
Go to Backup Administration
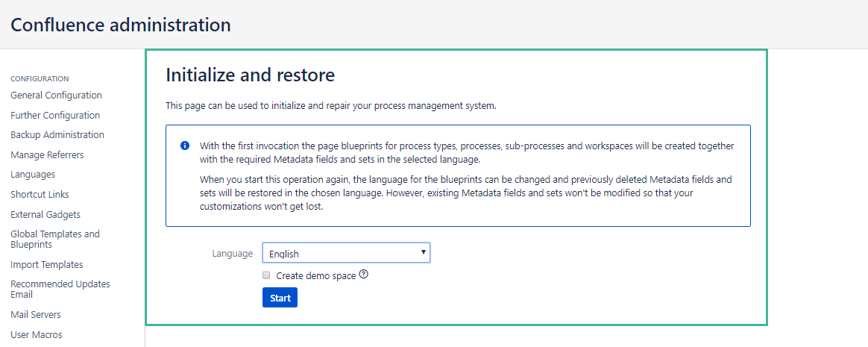pos(57,135)
